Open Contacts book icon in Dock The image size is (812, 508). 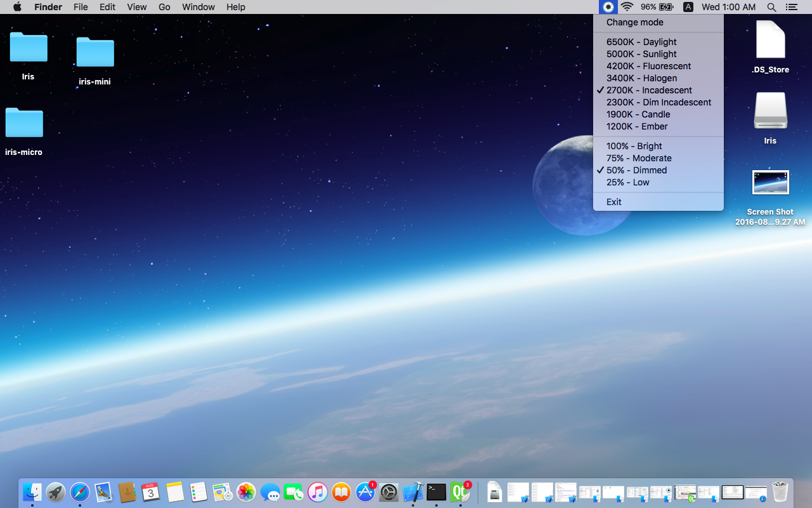pos(128,492)
